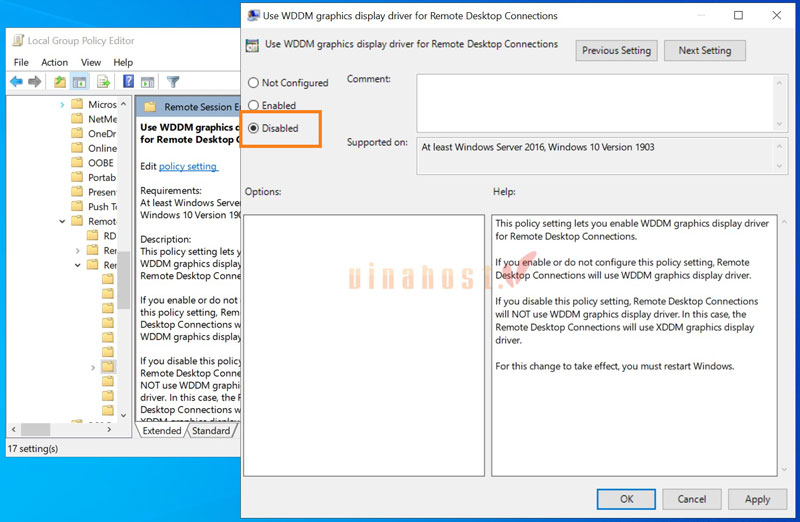Click the Cancel button
800x522 pixels.
[692, 499]
